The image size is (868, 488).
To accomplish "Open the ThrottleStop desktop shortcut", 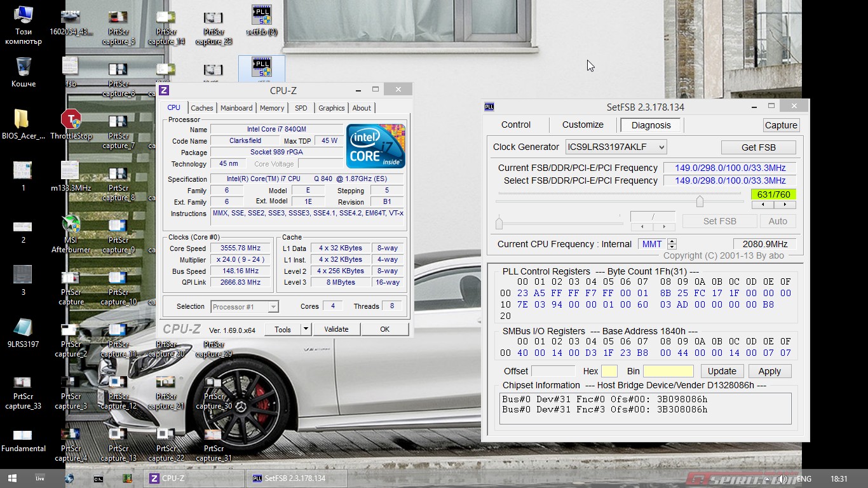I will (x=71, y=120).
